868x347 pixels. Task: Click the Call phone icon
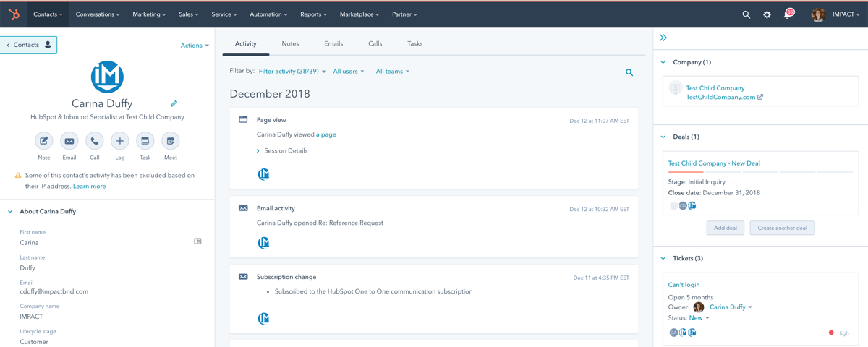click(95, 141)
